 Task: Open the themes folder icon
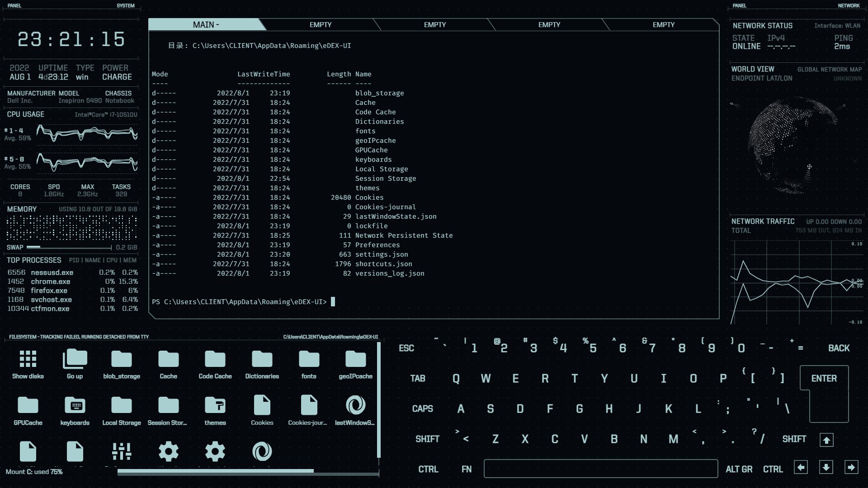(x=215, y=406)
